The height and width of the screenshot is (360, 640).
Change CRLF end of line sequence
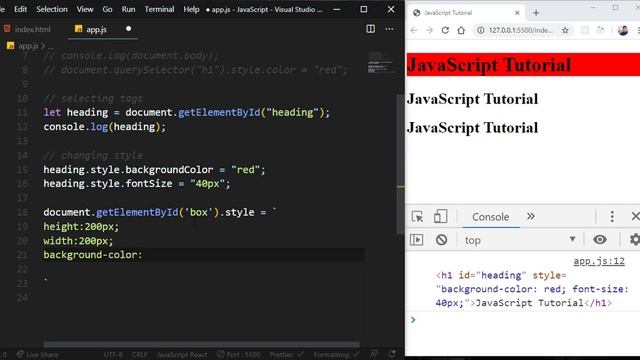point(140,355)
